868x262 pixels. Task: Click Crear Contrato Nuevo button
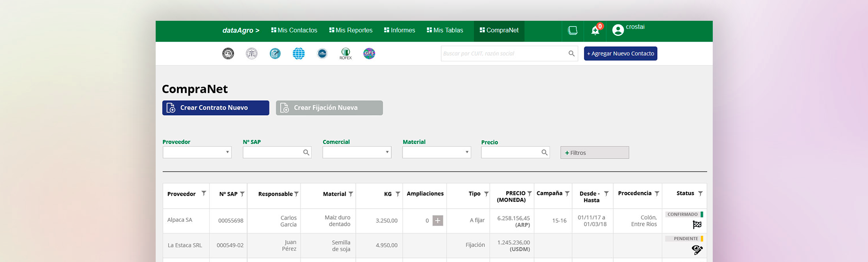216,108
